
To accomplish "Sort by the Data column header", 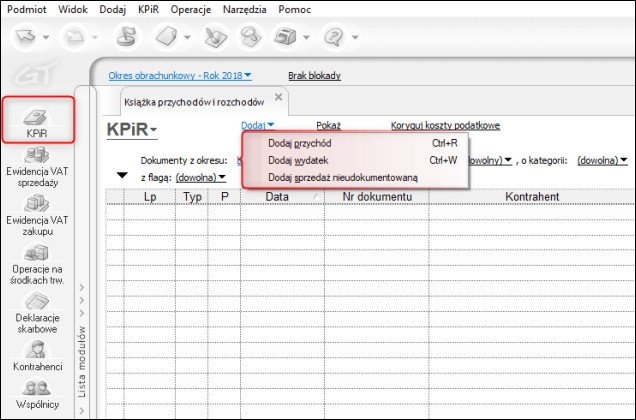I will point(283,197).
